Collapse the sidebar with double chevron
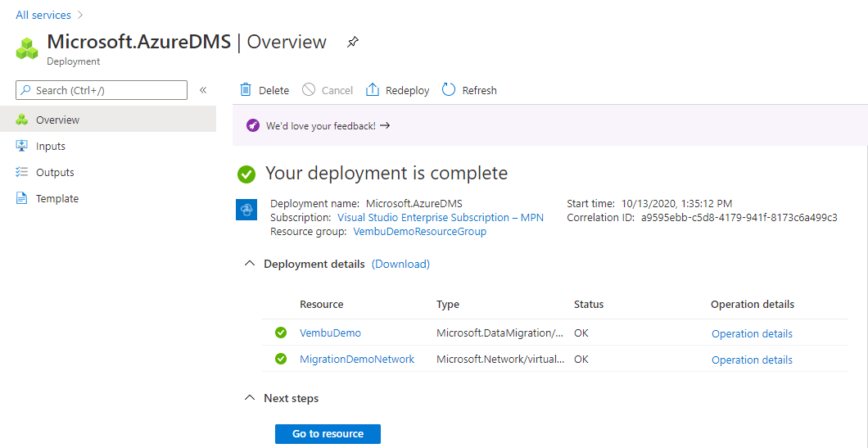Image resolution: width=868 pixels, height=448 pixels. coord(203,90)
